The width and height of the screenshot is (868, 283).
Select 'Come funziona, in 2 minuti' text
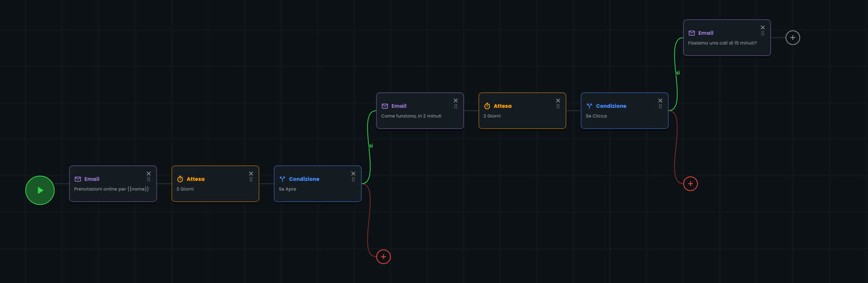[411, 116]
